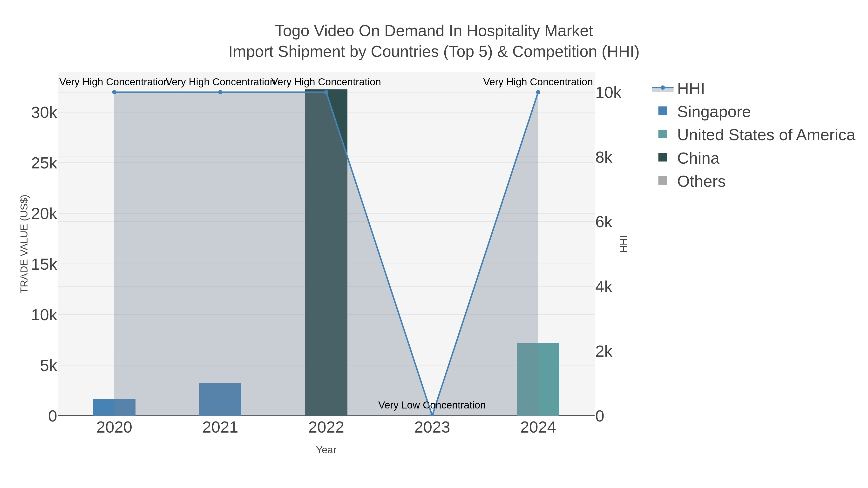Click the 2024 x-axis tick label
The image size is (868, 488).
538,428
